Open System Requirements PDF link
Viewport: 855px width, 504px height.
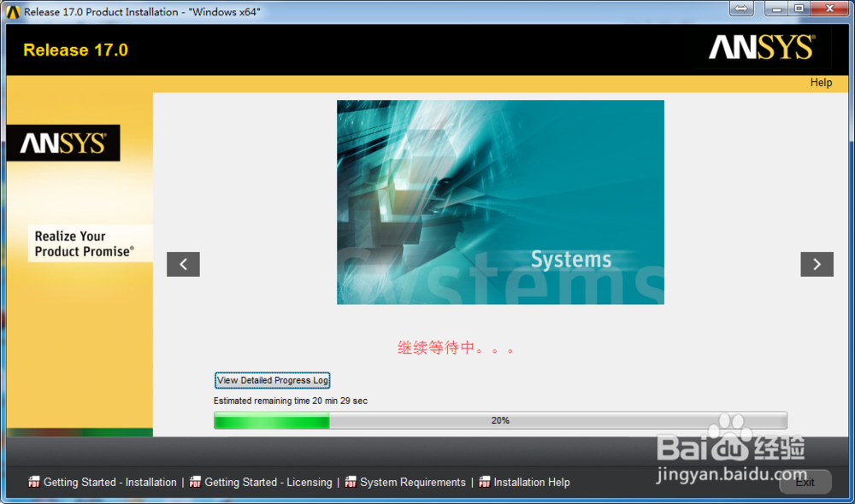[x=413, y=482]
